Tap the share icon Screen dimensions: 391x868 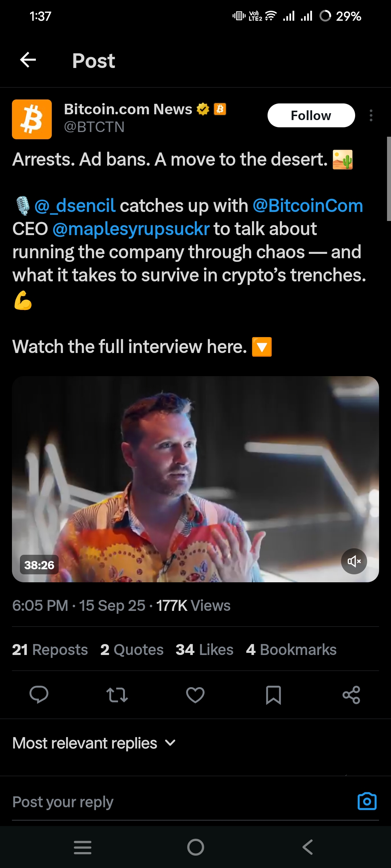click(x=351, y=694)
